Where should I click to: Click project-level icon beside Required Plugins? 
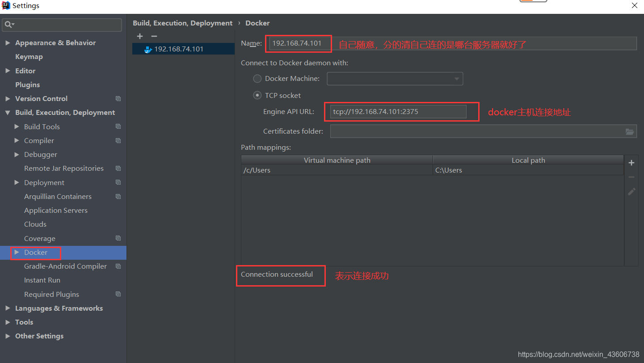tap(118, 294)
